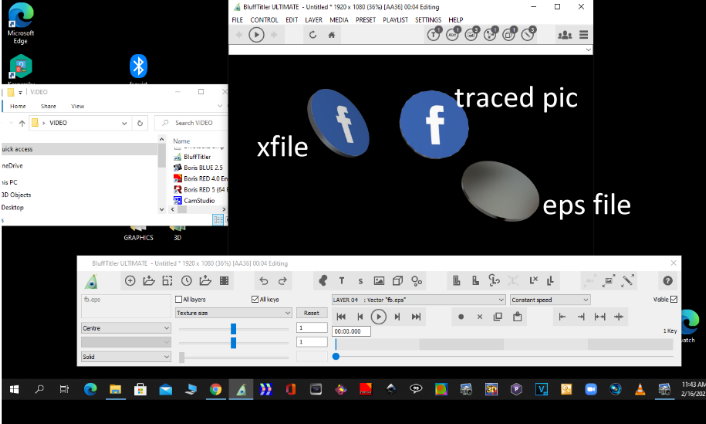Viewport: 706px width, 424px height.
Task: Toggle the Visible checkbox
Action: tap(674, 299)
